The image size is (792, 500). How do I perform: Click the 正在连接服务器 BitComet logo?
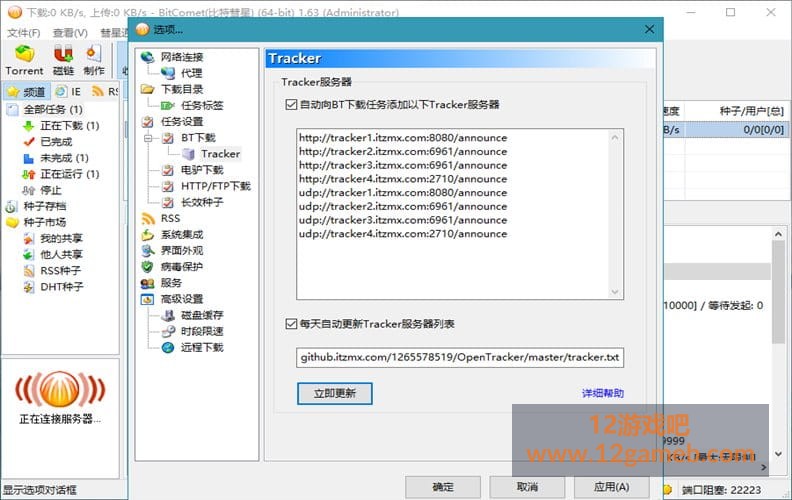point(60,389)
